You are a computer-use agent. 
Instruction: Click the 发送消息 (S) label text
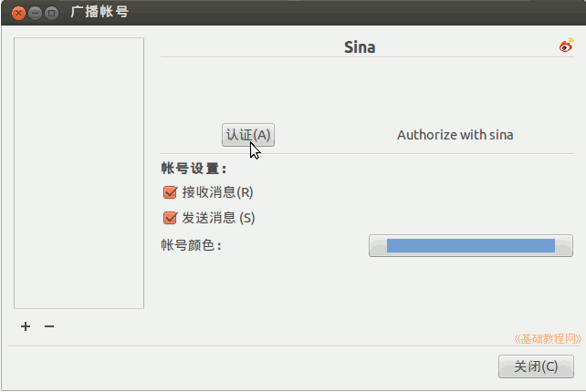pyautogui.click(x=218, y=218)
